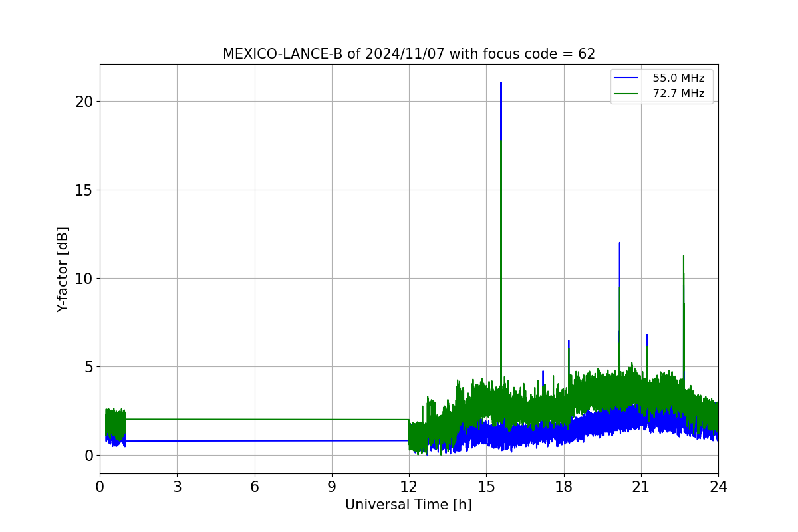Click the x-axis tick label 24
The height and width of the screenshot is (532, 798).
tap(718, 487)
